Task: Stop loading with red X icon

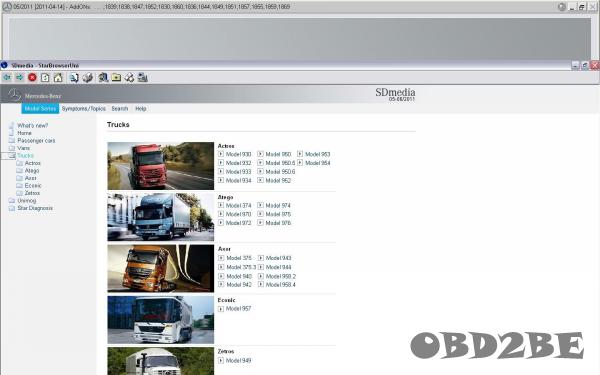Action: point(33,78)
